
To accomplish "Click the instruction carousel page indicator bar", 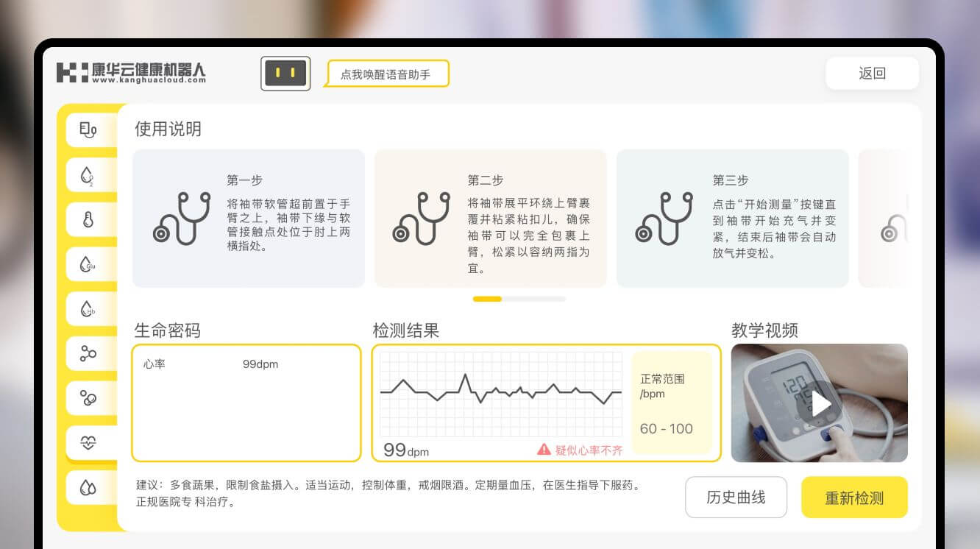I will coord(519,299).
